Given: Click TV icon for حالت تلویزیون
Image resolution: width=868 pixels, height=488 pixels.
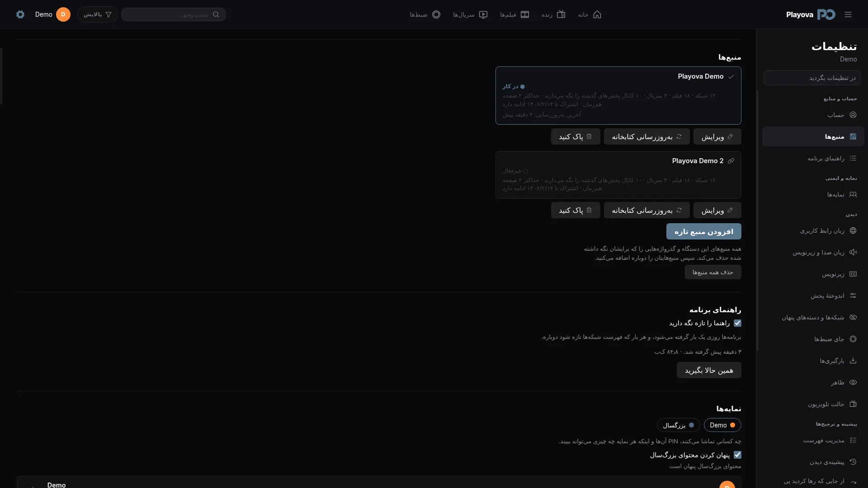Looking at the screenshot, I should click(853, 404).
